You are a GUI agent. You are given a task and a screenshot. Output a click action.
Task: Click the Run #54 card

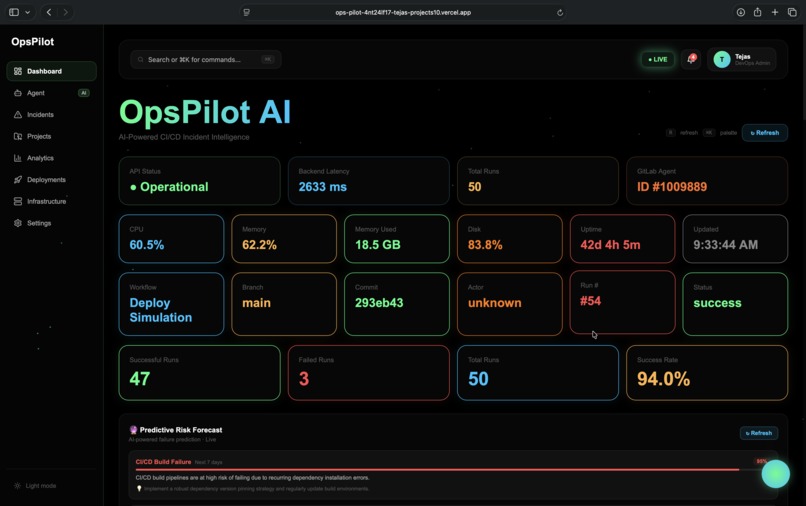[622, 302]
